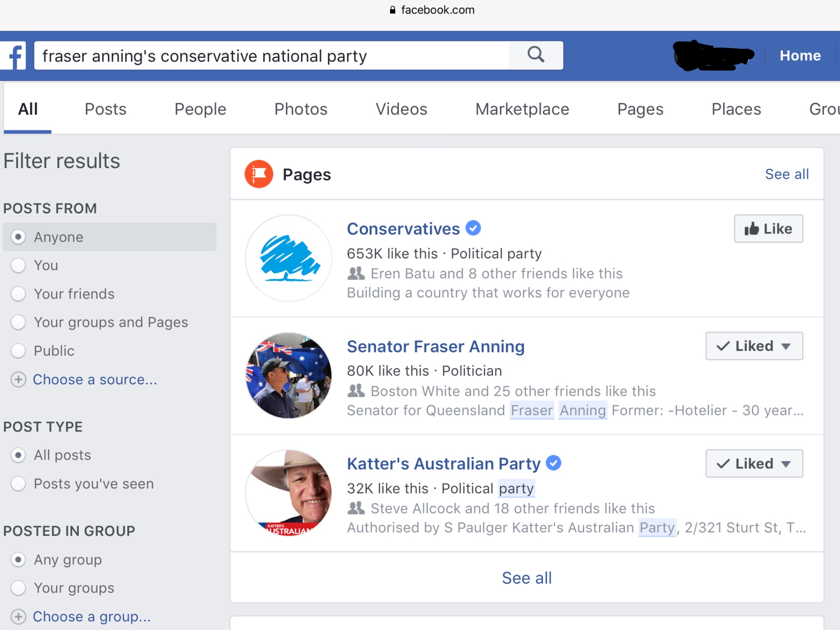Click Steve Allcock and 18 other friends text
Image resolution: width=840 pixels, height=630 pixels.
click(513, 508)
